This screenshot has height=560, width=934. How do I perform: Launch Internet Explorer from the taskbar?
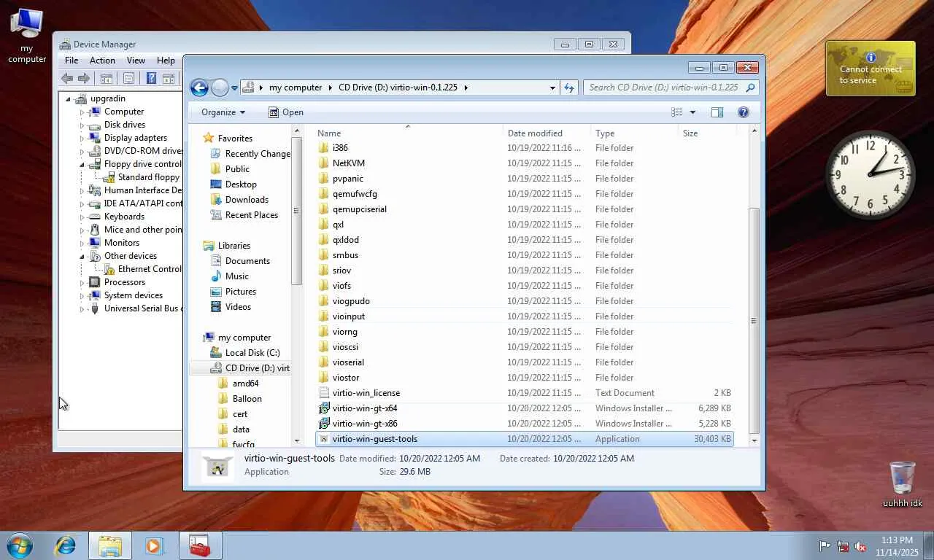coord(66,545)
